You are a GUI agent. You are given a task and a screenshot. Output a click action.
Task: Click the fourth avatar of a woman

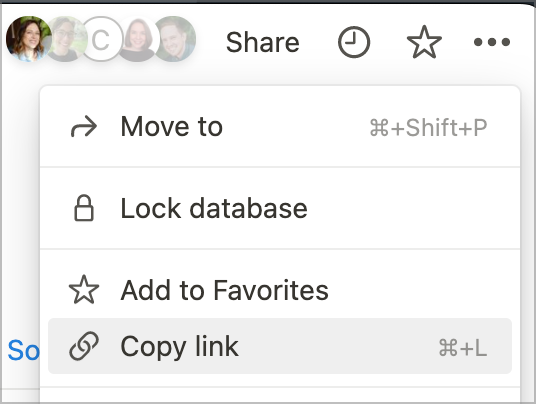click(138, 39)
